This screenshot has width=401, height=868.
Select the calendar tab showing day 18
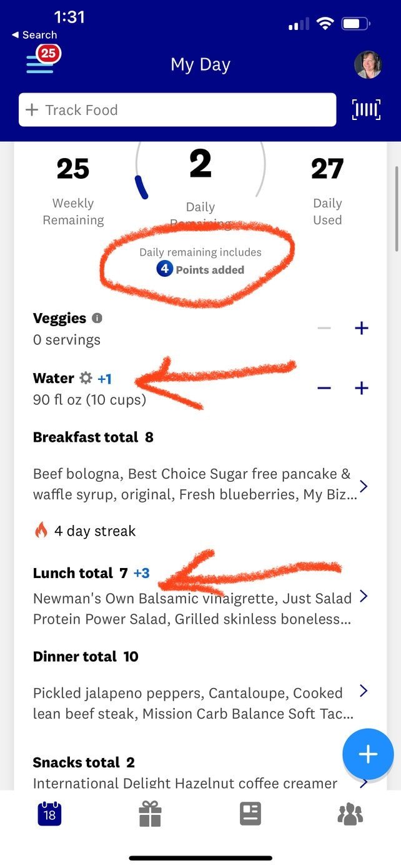click(x=50, y=814)
